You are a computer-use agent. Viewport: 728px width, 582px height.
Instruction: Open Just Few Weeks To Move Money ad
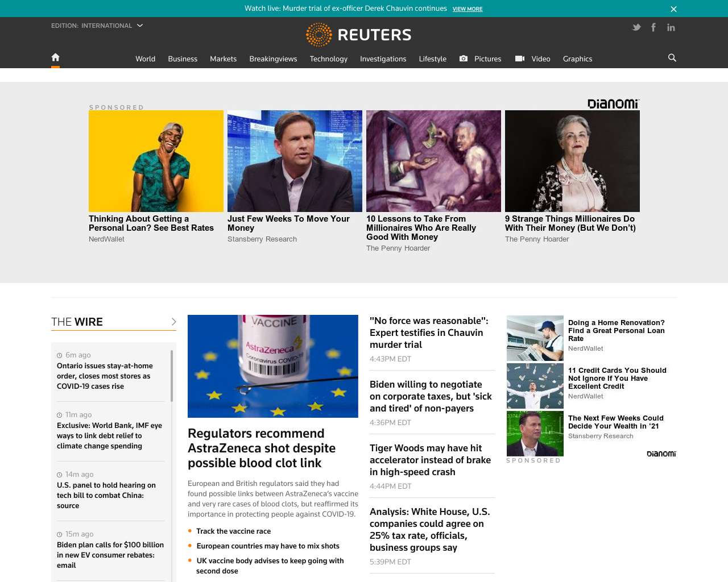coord(288,223)
